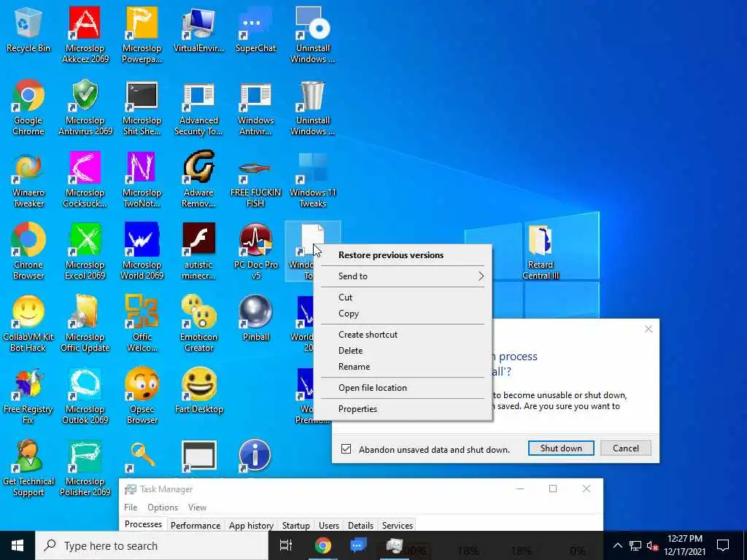Click the muted volume tray icon
The image size is (747, 560).
[x=652, y=545]
